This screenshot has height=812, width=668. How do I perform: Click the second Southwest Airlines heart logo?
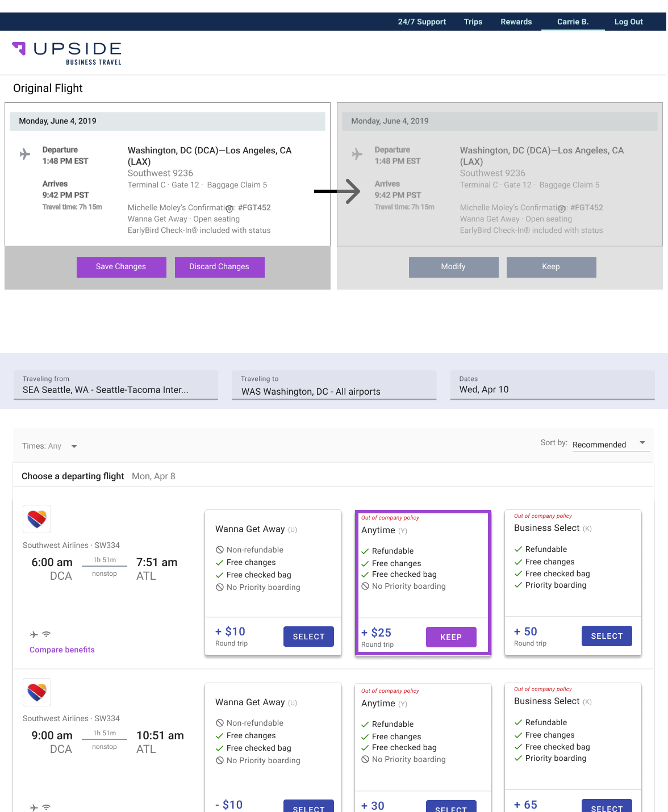coord(37,692)
